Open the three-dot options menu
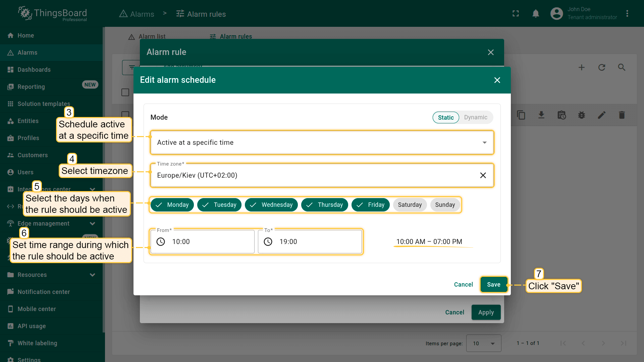644x362 pixels. pos(627,14)
